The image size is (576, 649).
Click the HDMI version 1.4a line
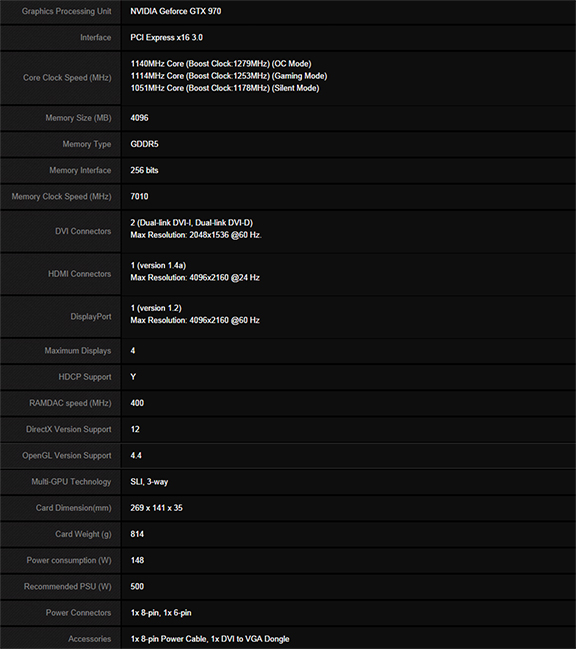(x=158, y=265)
